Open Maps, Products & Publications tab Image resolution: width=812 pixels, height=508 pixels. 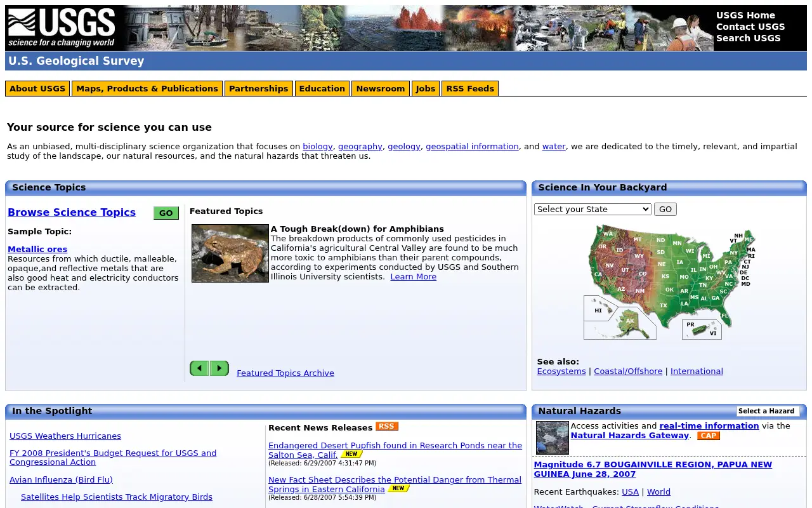147,88
